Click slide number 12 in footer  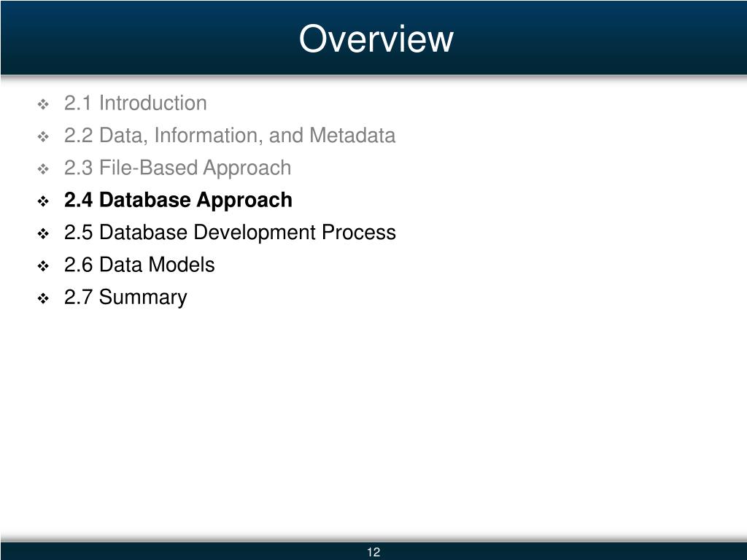coord(373,552)
